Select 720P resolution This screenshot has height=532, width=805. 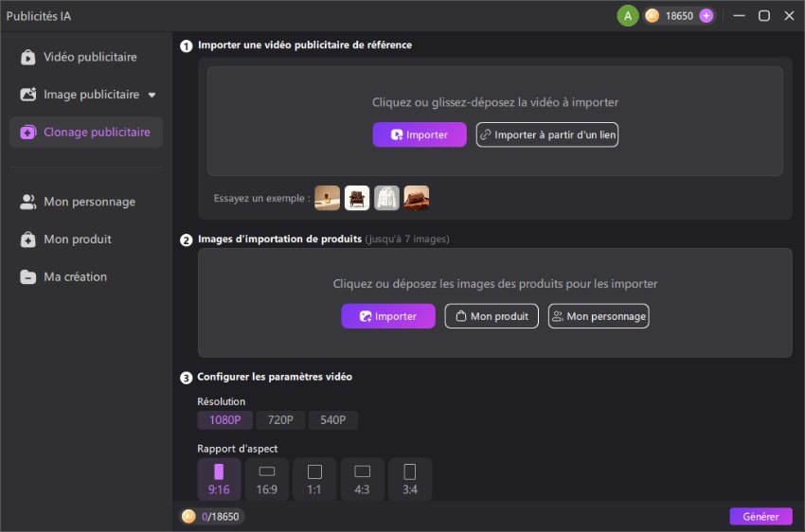pyautogui.click(x=280, y=420)
